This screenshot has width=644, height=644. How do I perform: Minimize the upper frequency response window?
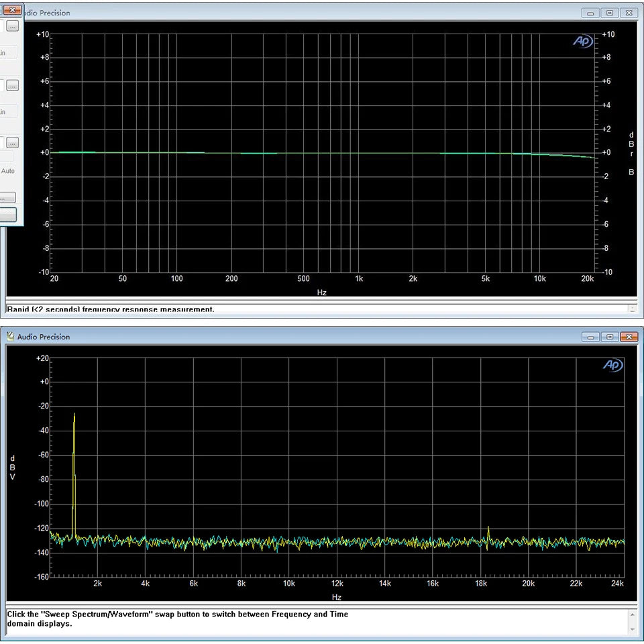tap(590, 13)
